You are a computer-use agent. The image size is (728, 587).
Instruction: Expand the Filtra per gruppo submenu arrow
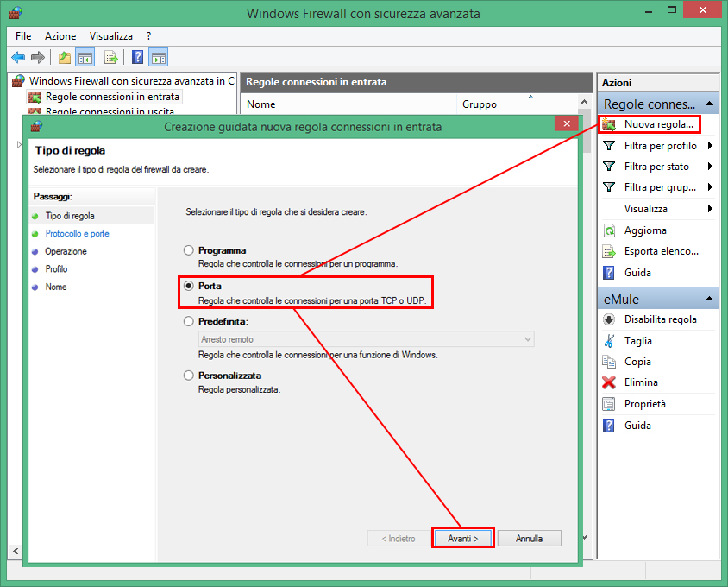(710, 187)
